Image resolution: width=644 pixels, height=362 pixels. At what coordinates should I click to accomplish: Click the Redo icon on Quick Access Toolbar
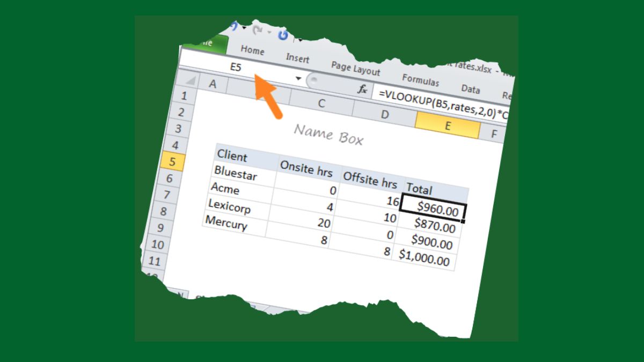point(257,31)
